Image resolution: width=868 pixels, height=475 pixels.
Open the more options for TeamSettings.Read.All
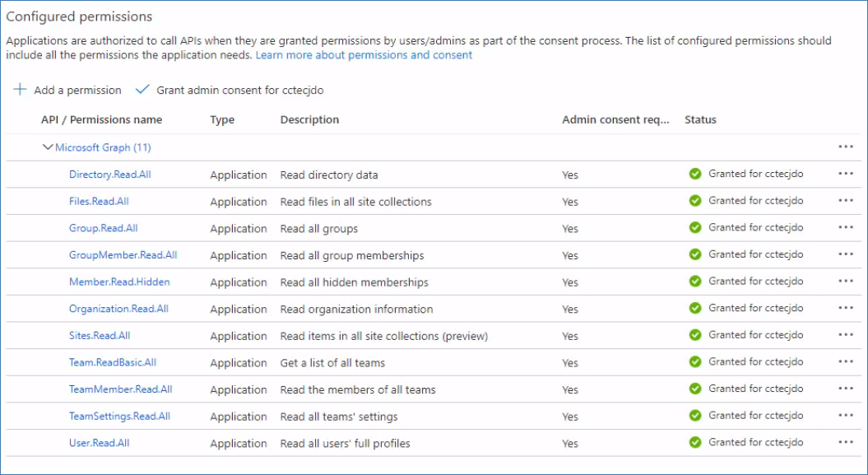845,415
